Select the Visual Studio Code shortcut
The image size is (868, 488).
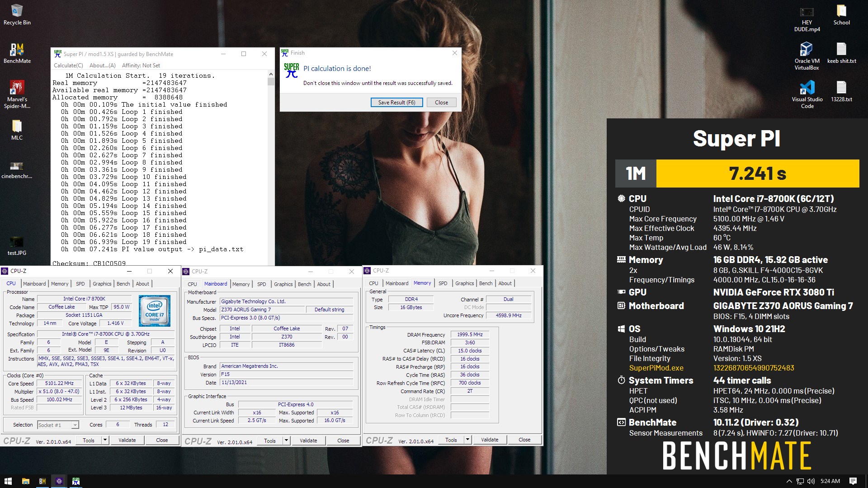pos(807,94)
